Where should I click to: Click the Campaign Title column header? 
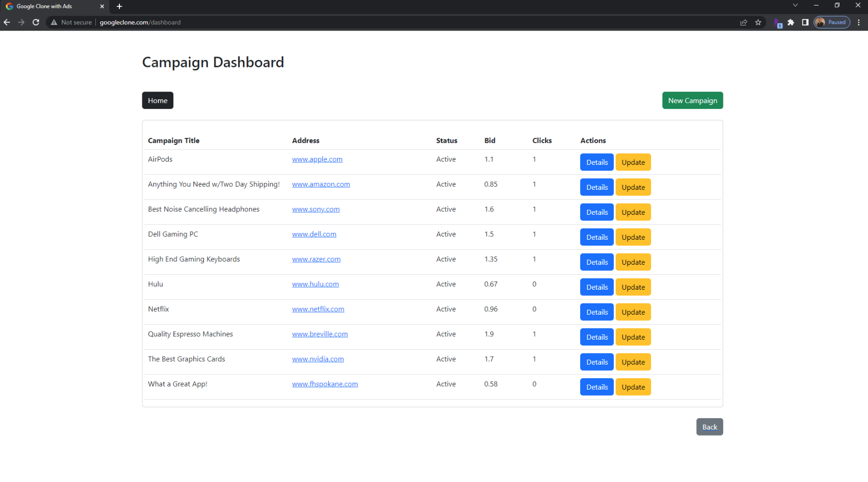pyautogui.click(x=173, y=141)
